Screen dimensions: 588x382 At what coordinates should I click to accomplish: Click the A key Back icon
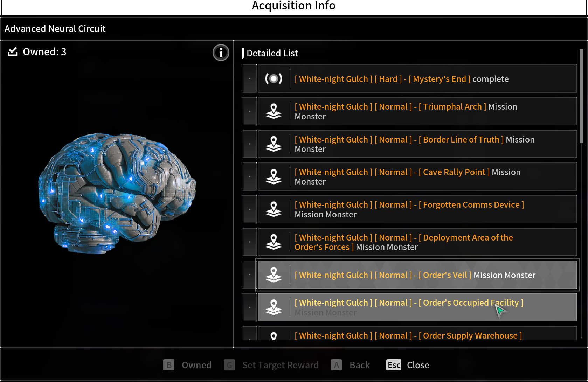click(336, 365)
